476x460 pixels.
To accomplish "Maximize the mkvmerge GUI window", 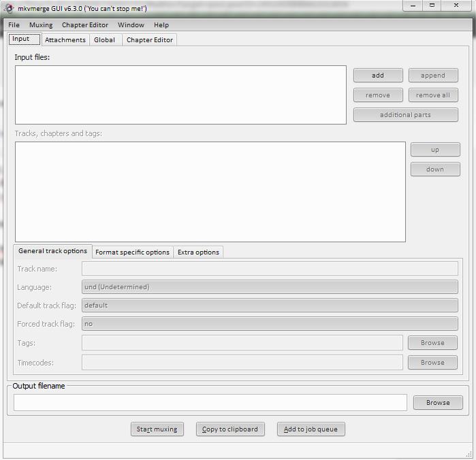I will coord(432,5).
